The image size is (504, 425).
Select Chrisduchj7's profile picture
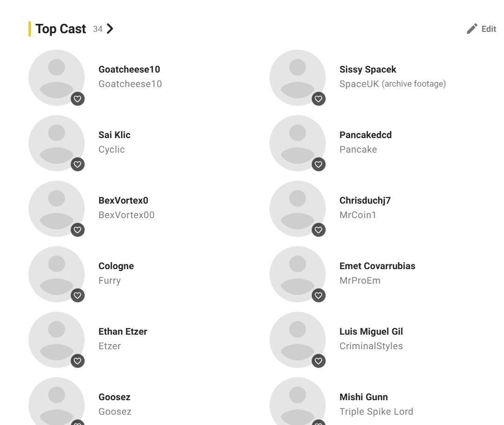298,209
